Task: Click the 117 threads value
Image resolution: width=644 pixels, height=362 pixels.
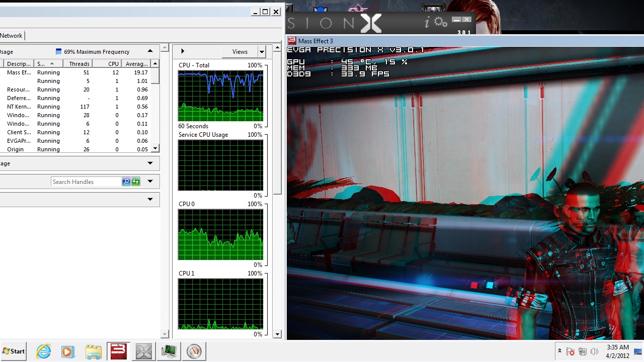Action: pyautogui.click(x=85, y=107)
